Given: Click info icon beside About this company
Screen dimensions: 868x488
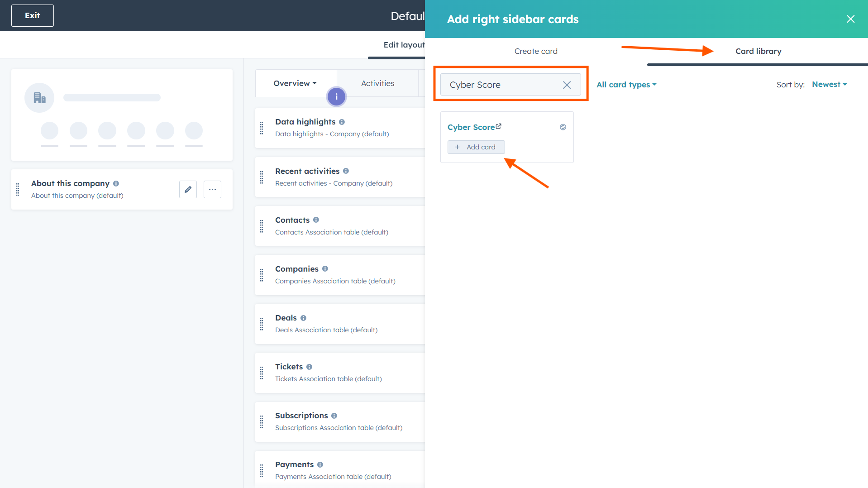Looking at the screenshot, I should 116,183.
